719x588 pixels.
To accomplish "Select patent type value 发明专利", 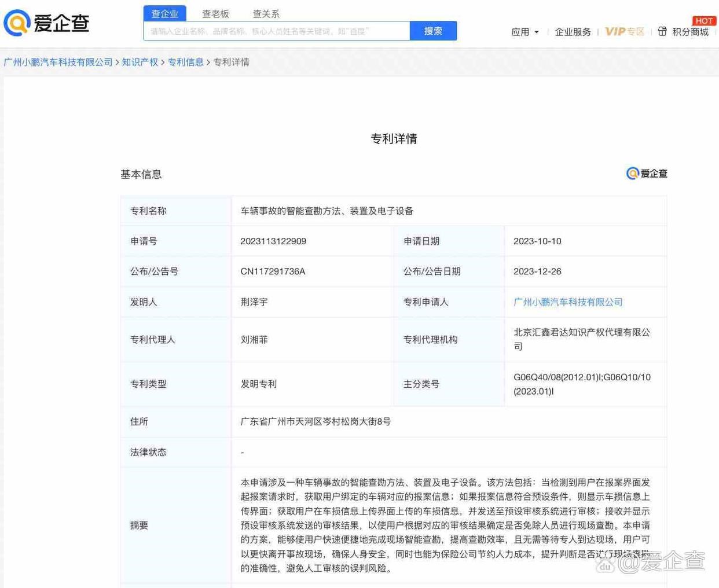I will click(x=259, y=384).
